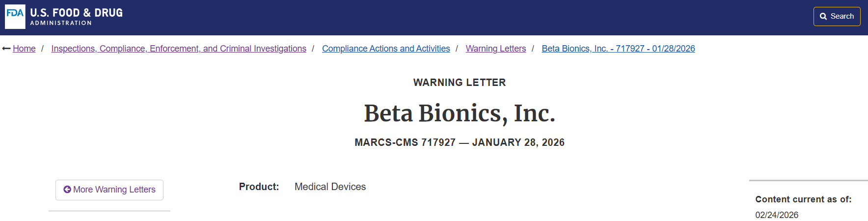Click the Beta Bionics, Inc. page title
Screen dimensions: 868x221
[x=460, y=113]
